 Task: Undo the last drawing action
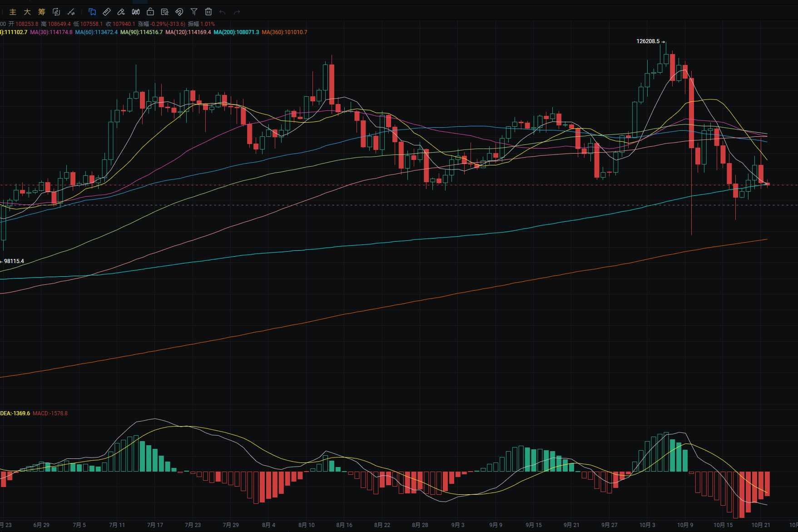pos(223,12)
